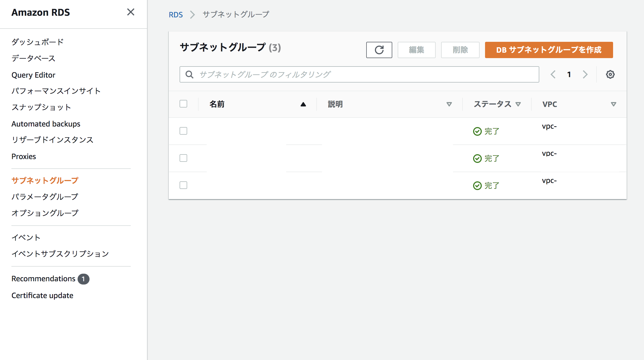Screen dimensions: 644x360
Task: Close the Amazon RDS navigation panel
Action: coord(131,12)
